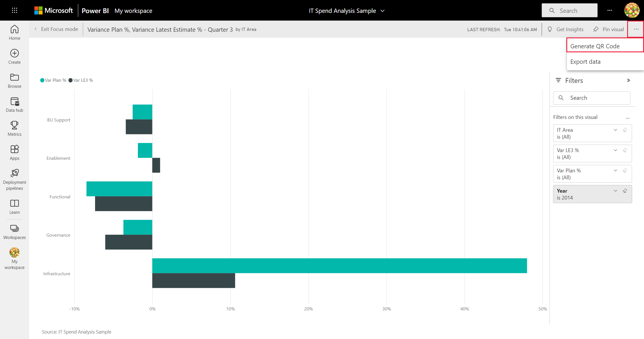Expand the Year filter dropdown

coord(615,191)
